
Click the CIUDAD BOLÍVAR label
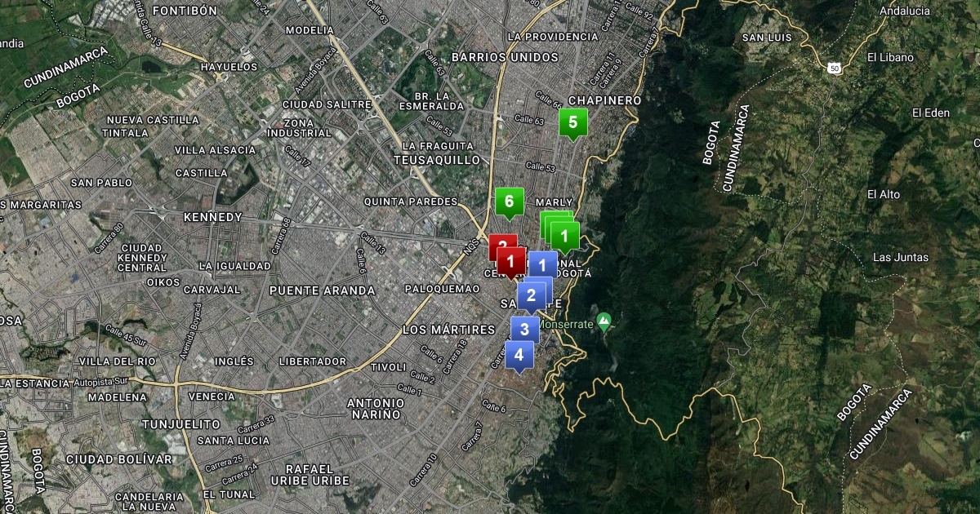(119, 459)
